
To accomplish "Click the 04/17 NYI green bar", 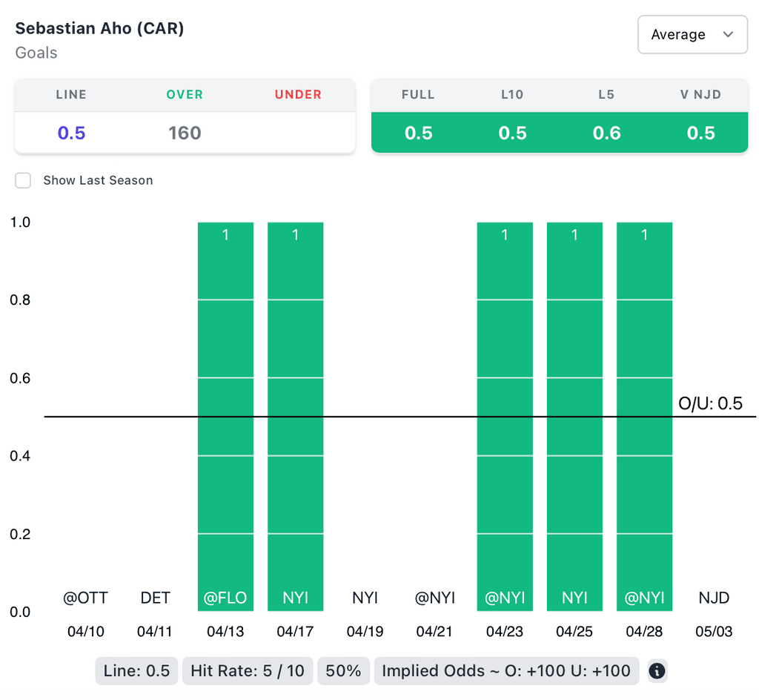I will pyautogui.click(x=295, y=416).
